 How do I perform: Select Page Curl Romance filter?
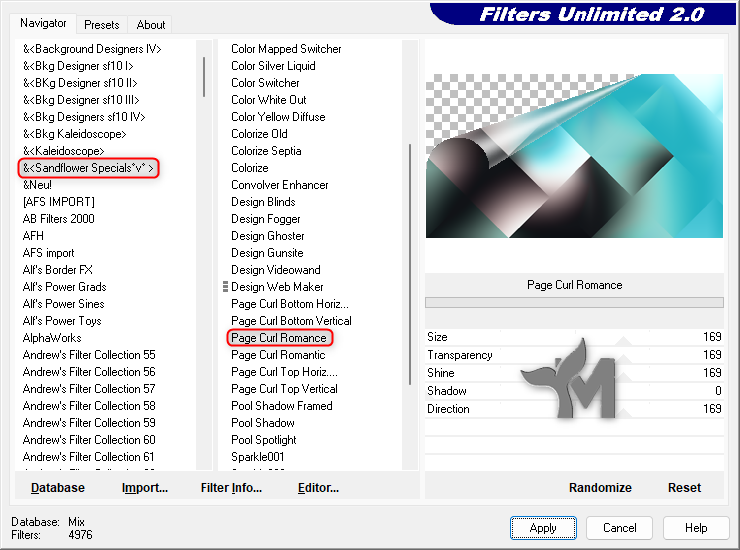[x=279, y=338]
